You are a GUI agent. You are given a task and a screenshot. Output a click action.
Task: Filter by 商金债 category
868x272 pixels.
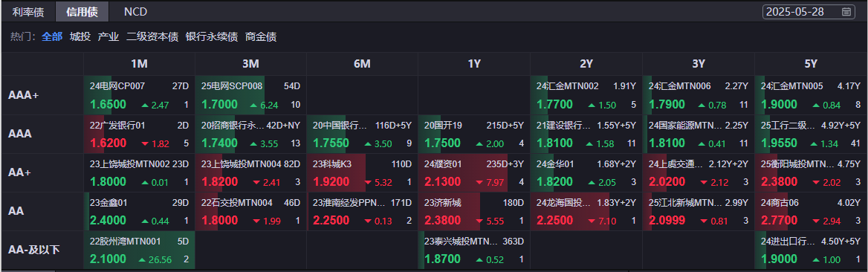pos(261,37)
